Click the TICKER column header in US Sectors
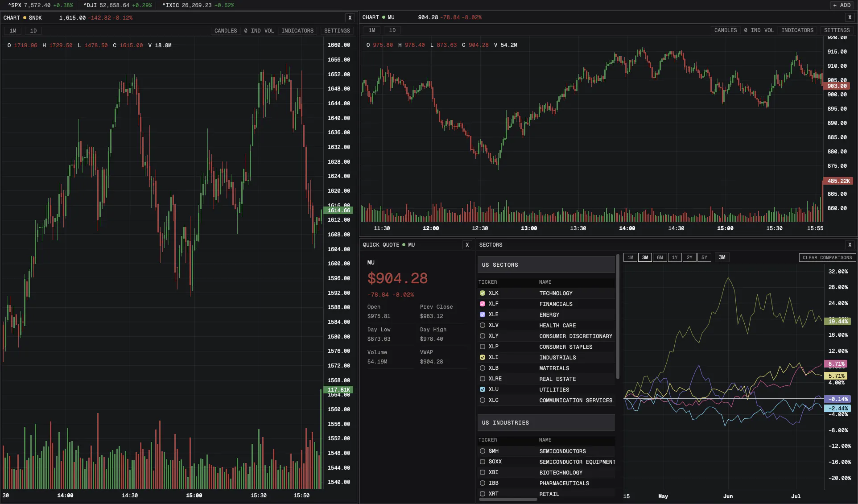The height and width of the screenshot is (504, 858). coord(488,282)
